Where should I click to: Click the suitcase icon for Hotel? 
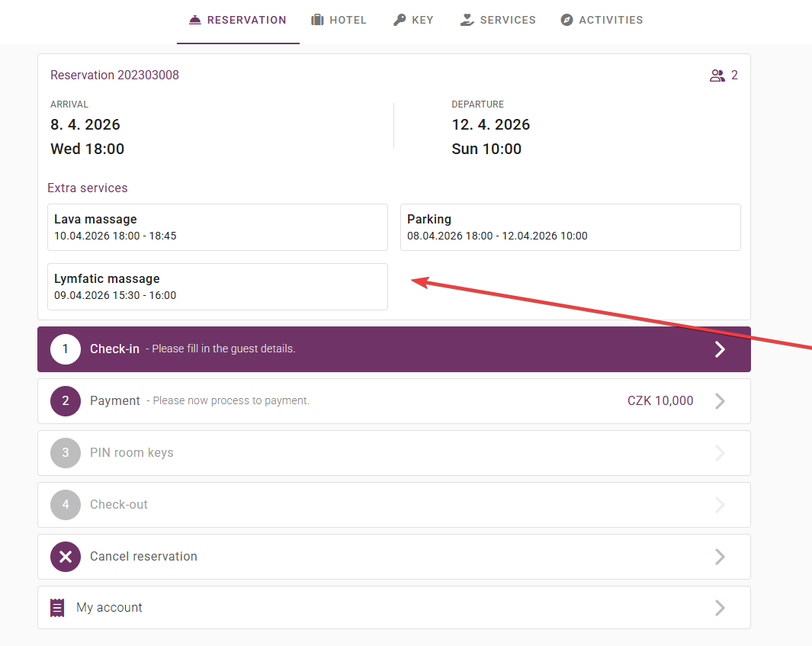point(317,20)
